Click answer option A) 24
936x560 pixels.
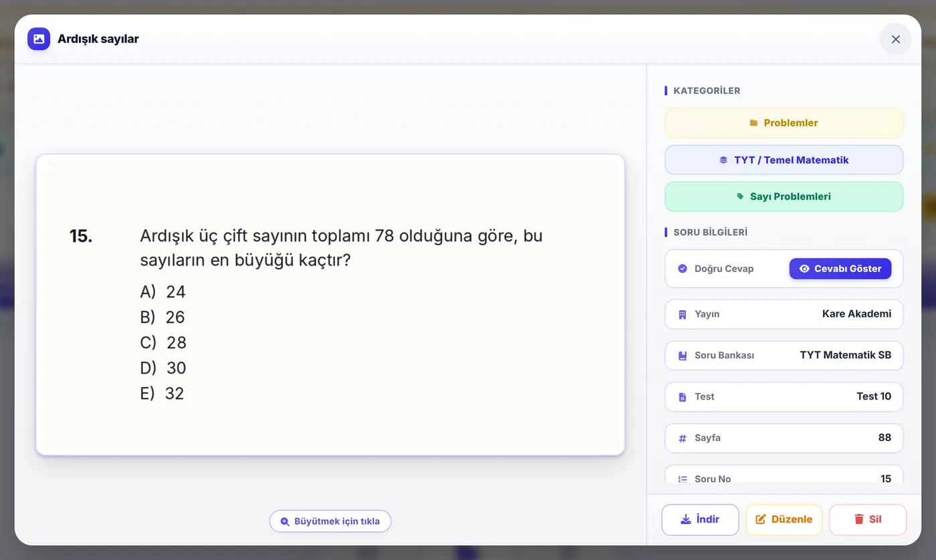coord(162,292)
